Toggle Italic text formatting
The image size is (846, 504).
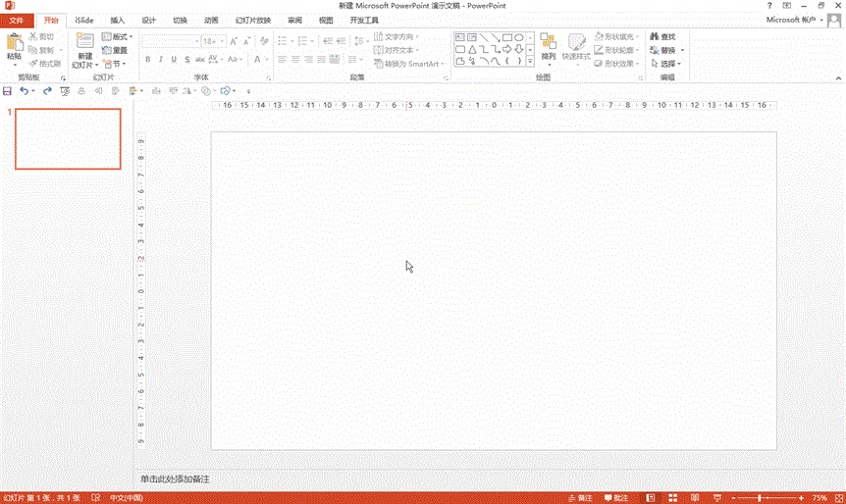coord(162,60)
